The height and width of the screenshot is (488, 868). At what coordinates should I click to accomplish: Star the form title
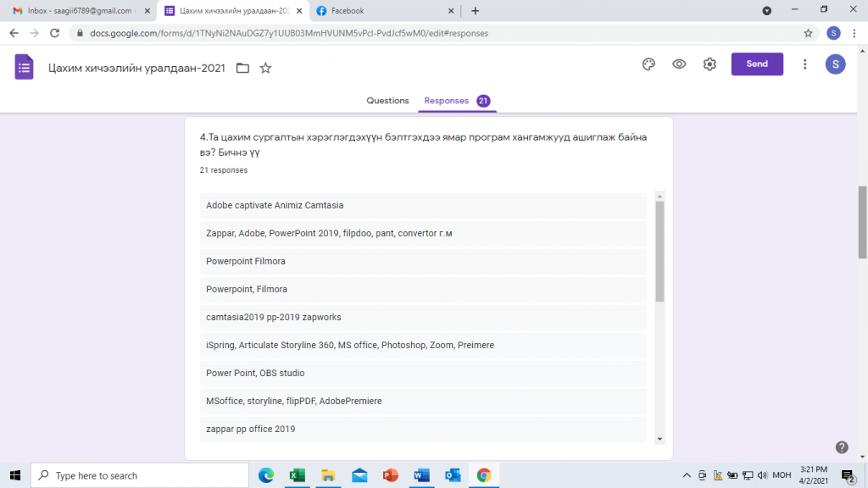click(265, 68)
